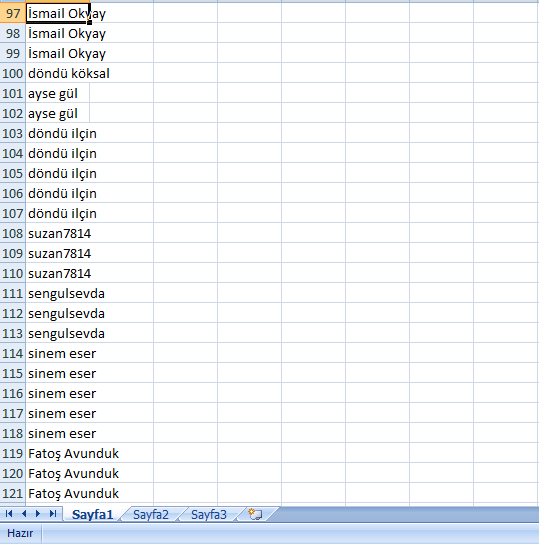This screenshot has width=539, height=544.
Task: Click the 'döndü köksal' cell
Action: point(58,73)
